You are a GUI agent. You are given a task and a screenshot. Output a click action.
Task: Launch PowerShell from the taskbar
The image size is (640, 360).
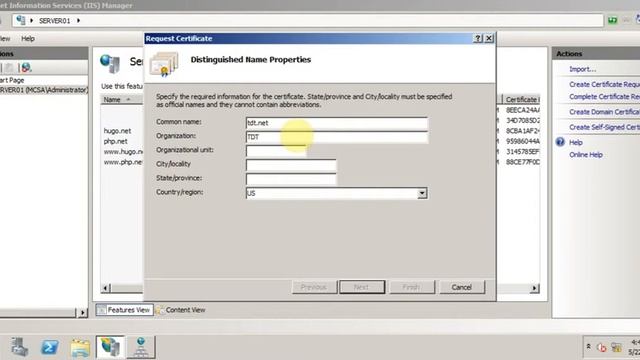point(50,347)
